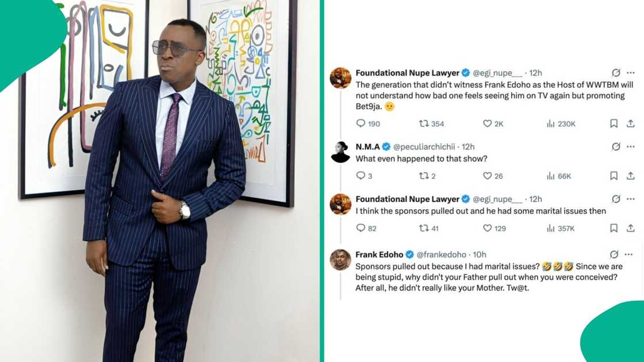This screenshot has height=362, width=644.
Task: Open the @frankedoho profile handle
Action: (x=440, y=254)
